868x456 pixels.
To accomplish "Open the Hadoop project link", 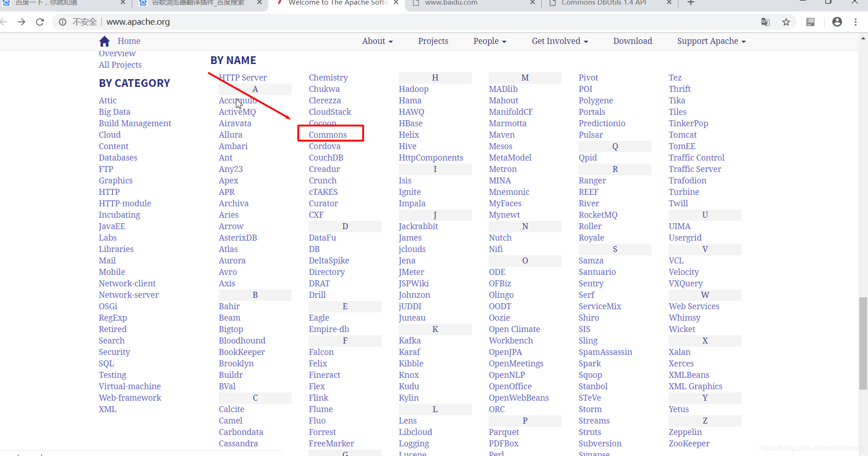I will point(414,89).
